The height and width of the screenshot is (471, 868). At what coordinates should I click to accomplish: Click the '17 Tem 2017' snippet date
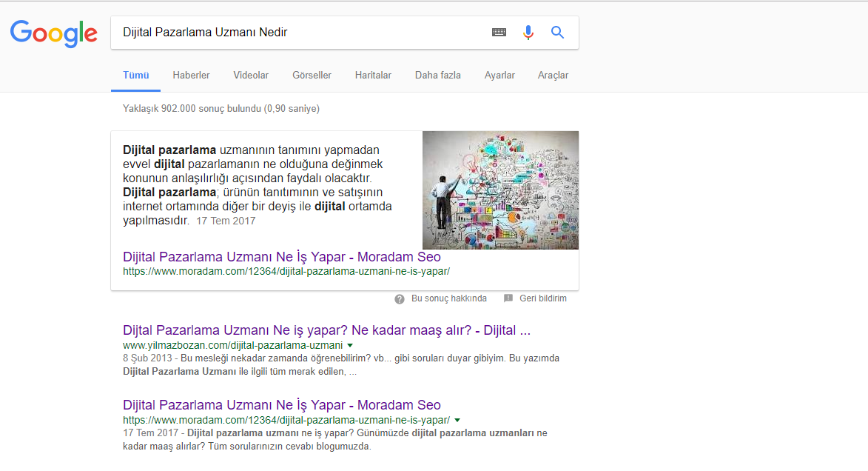(x=226, y=221)
